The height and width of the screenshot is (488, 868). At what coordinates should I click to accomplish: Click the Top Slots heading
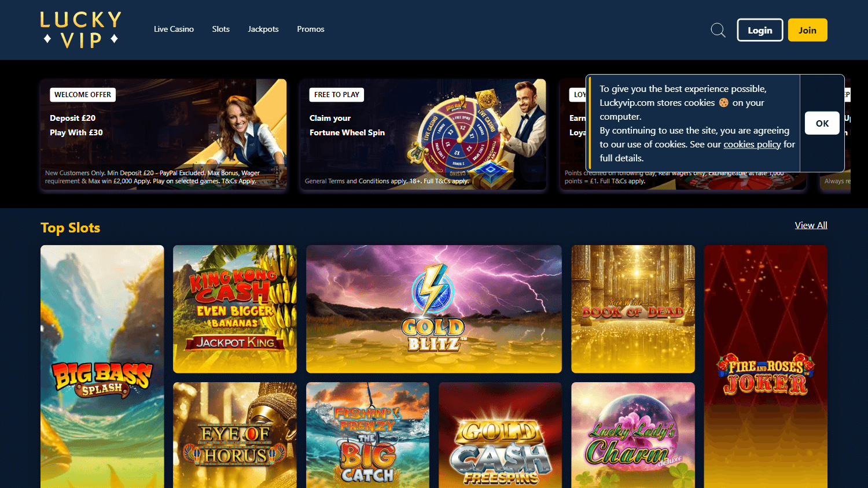pos(71,228)
